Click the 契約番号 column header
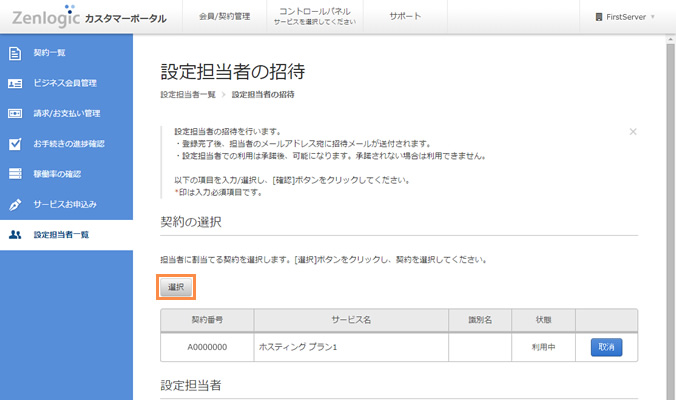The width and height of the screenshot is (676, 400). tap(207, 320)
